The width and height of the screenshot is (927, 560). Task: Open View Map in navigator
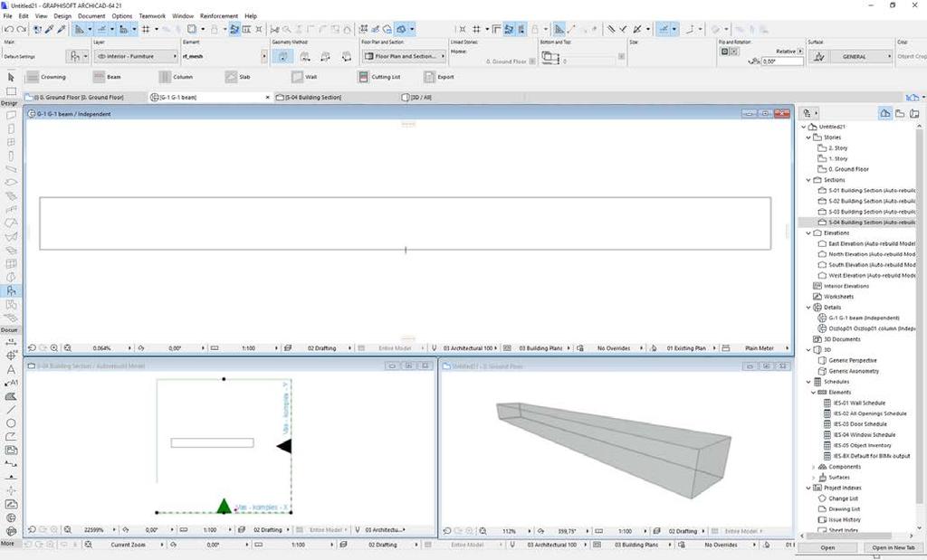click(900, 113)
